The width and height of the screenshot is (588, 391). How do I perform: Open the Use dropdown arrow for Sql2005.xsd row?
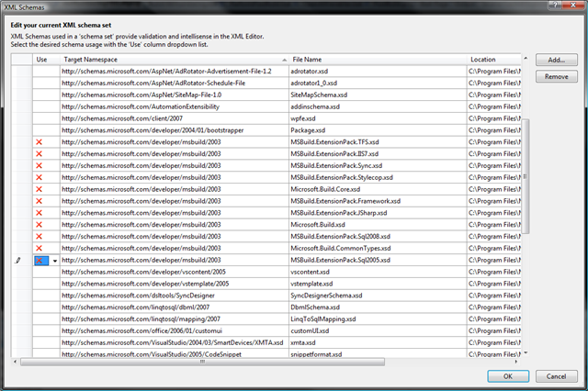coord(55,261)
